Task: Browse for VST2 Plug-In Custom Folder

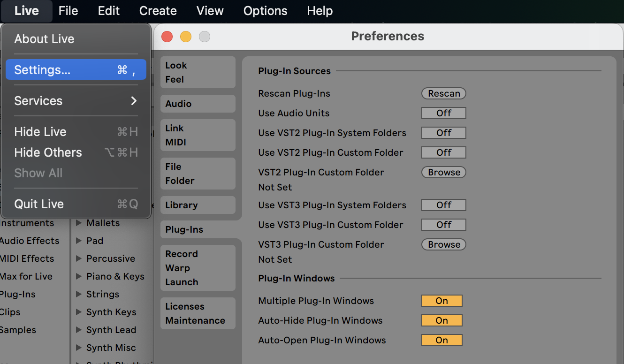Action: click(443, 172)
